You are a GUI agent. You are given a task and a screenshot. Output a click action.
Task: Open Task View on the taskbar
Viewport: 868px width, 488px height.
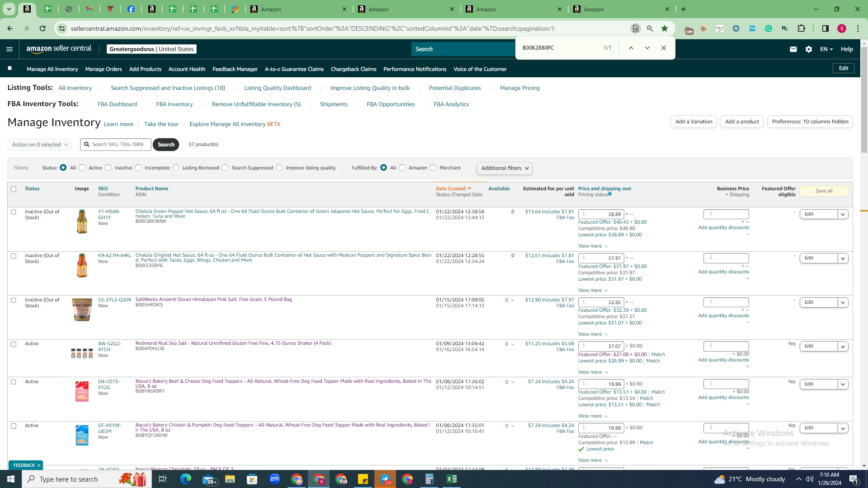[x=163, y=479]
